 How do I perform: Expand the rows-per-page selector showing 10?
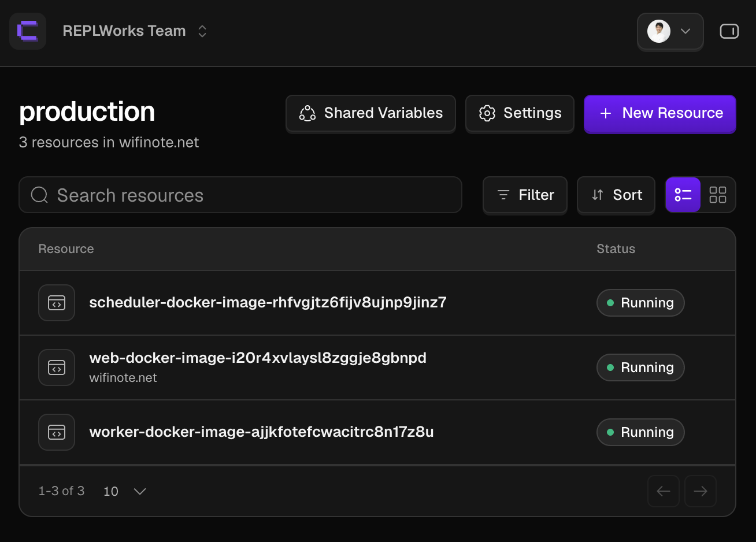coord(124,491)
